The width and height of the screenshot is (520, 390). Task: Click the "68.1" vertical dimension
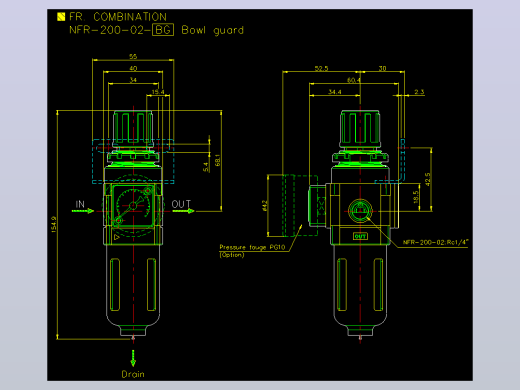point(218,160)
